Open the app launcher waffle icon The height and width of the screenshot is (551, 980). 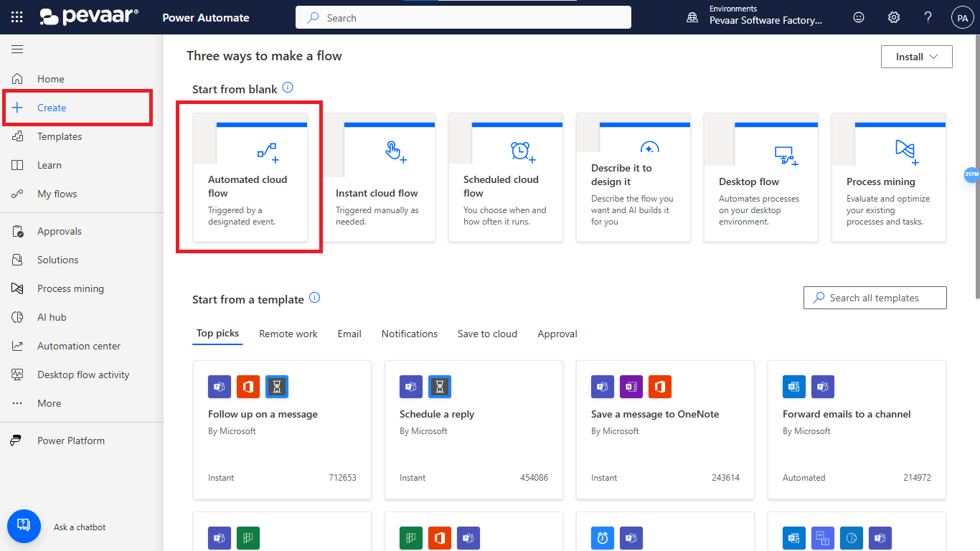(x=17, y=17)
